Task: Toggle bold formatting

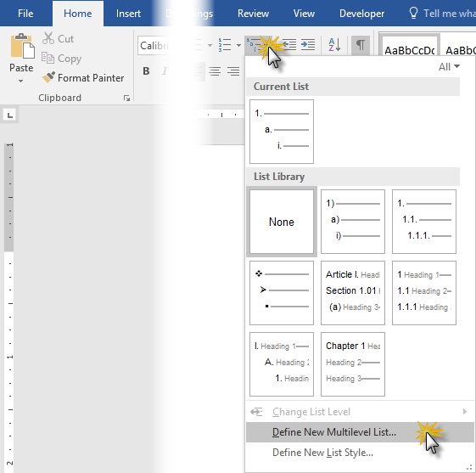Action: (x=146, y=71)
